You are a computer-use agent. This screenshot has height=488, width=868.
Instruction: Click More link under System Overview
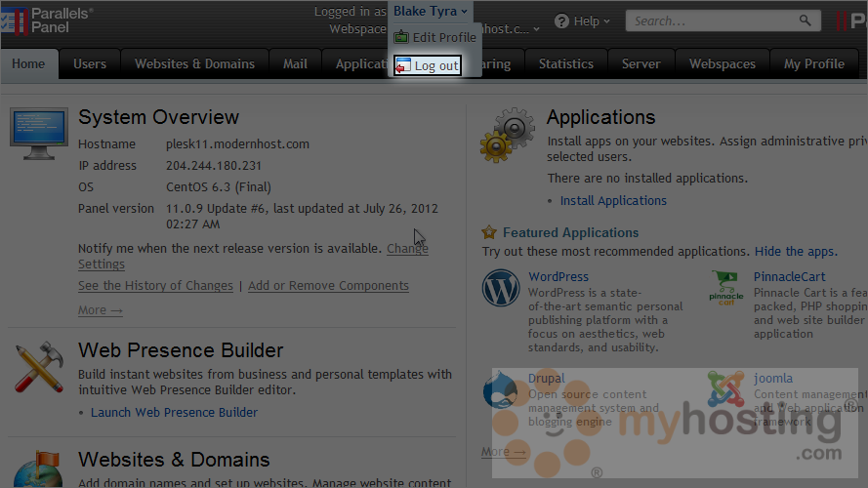101,309
